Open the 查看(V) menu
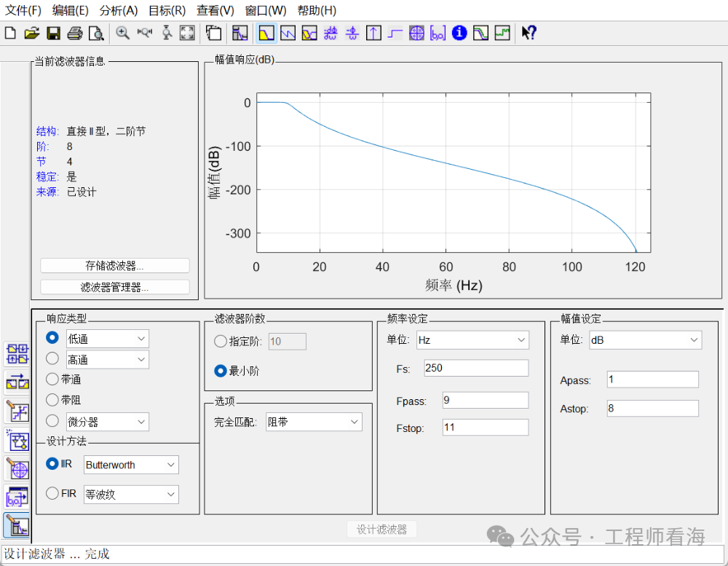 (x=215, y=10)
